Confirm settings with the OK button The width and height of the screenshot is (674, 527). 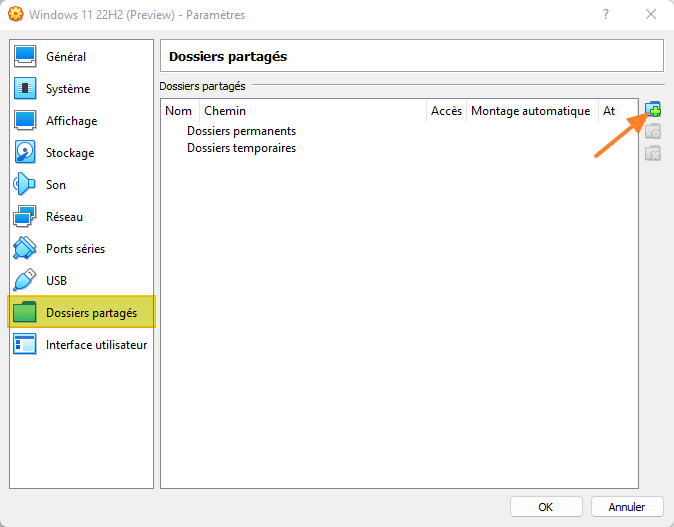pyautogui.click(x=545, y=507)
